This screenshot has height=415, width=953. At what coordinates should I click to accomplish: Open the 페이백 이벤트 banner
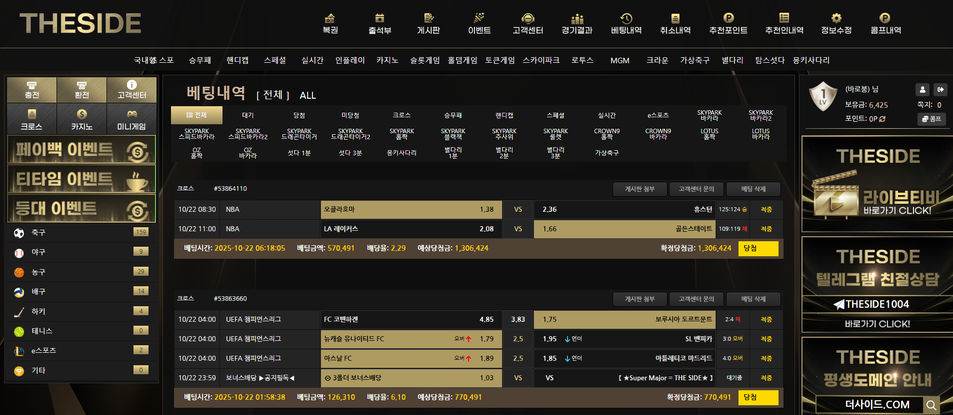80,151
